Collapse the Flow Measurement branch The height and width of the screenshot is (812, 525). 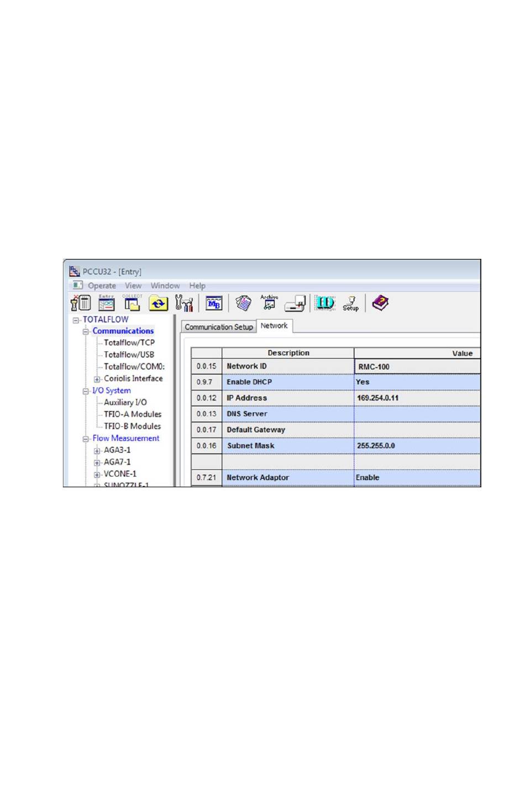[x=86, y=439]
